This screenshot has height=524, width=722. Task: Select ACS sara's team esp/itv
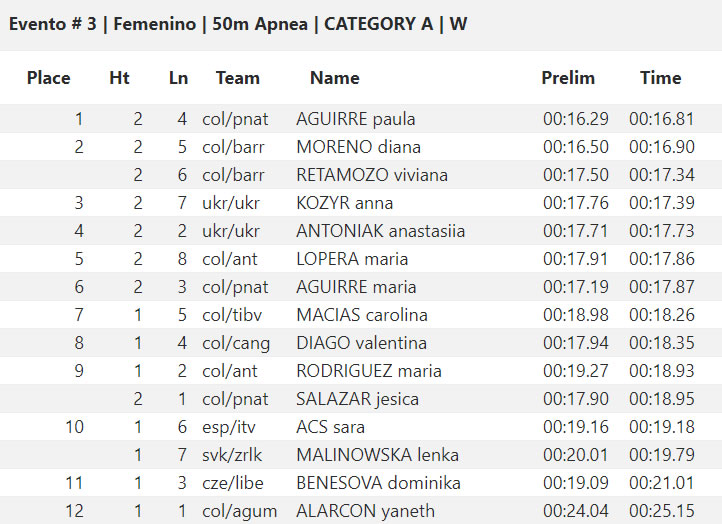(x=228, y=427)
